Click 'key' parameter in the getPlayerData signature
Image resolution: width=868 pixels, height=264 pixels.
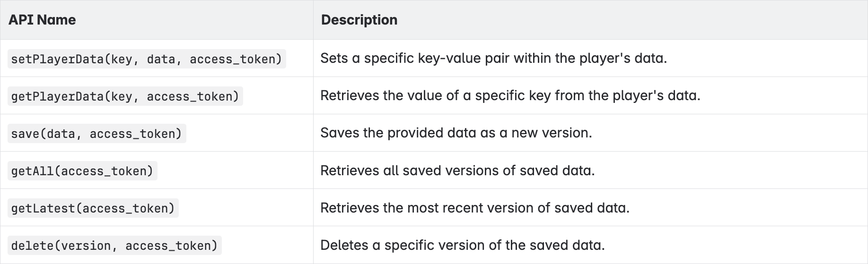121,96
